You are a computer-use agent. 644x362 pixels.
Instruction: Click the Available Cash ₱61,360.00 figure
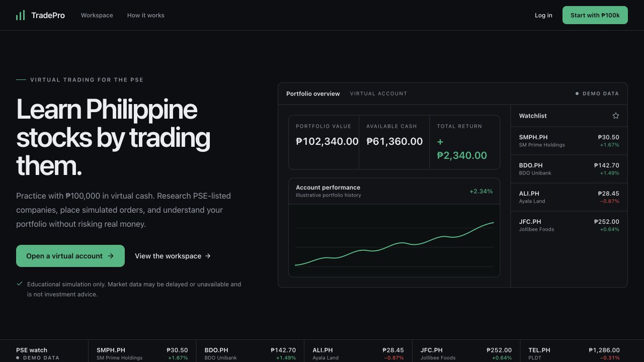tap(394, 141)
